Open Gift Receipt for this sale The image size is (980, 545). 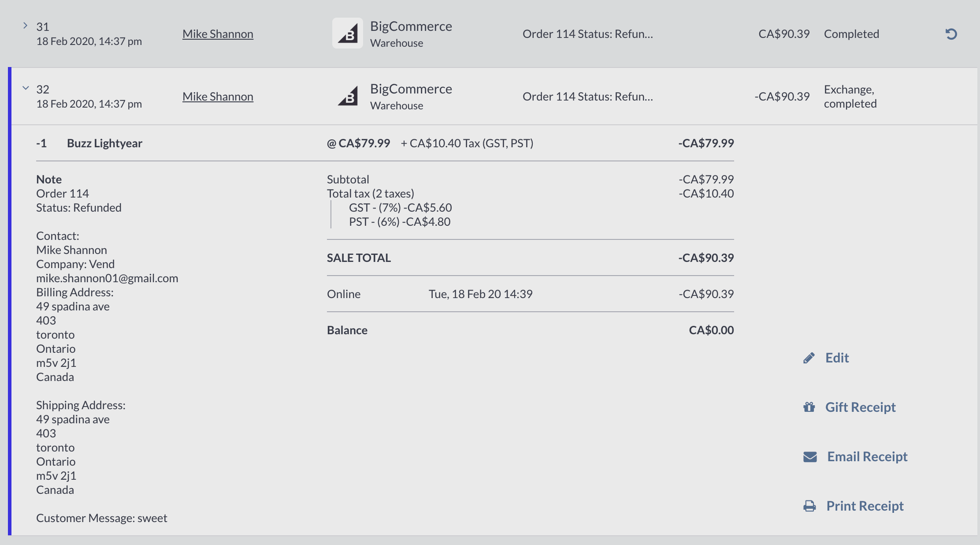tap(860, 407)
